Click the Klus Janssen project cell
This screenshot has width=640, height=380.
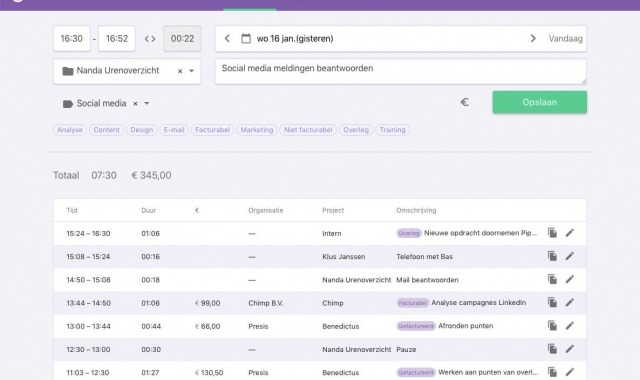344,257
